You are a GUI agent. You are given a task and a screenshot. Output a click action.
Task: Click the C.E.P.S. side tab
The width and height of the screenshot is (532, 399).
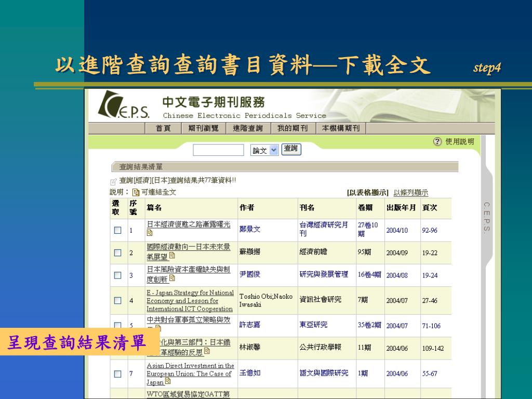pyautogui.click(x=486, y=218)
